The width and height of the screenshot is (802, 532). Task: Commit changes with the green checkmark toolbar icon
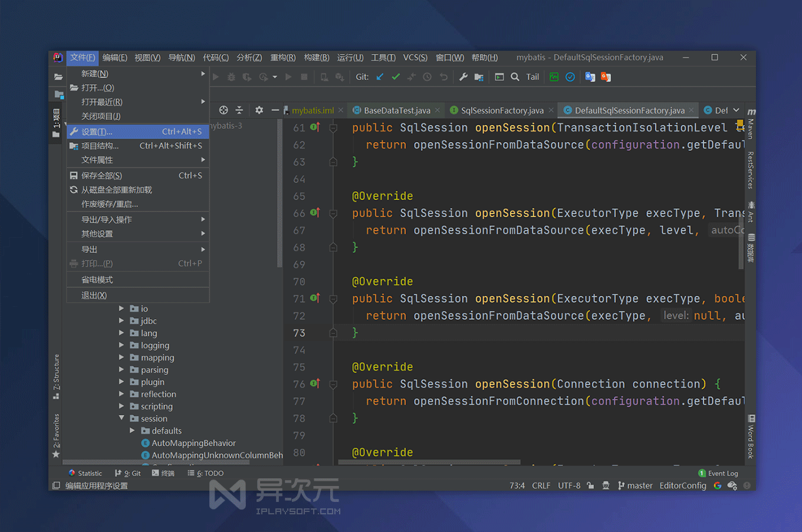[395, 77]
